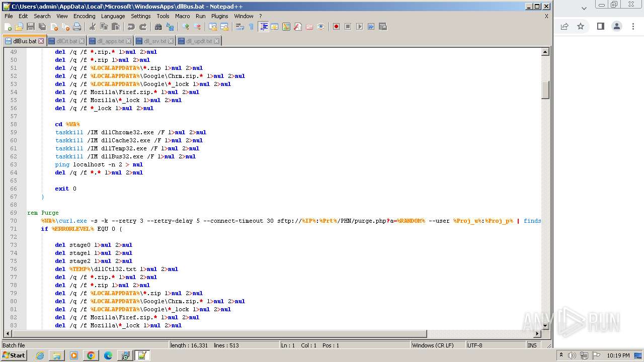Click the bookmark star in the Chrome window
Viewport: 644px width, 362px height.
(x=581, y=26)
